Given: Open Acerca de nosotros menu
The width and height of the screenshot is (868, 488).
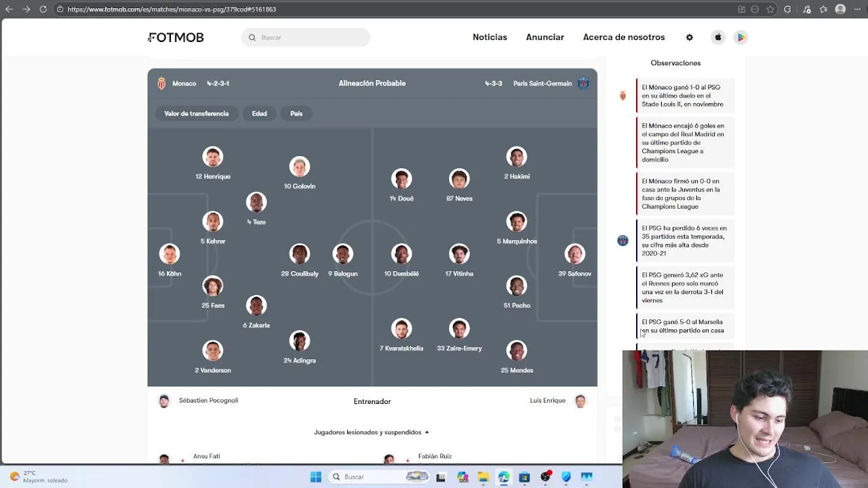Looking at the screenshot, I should 624,37.
